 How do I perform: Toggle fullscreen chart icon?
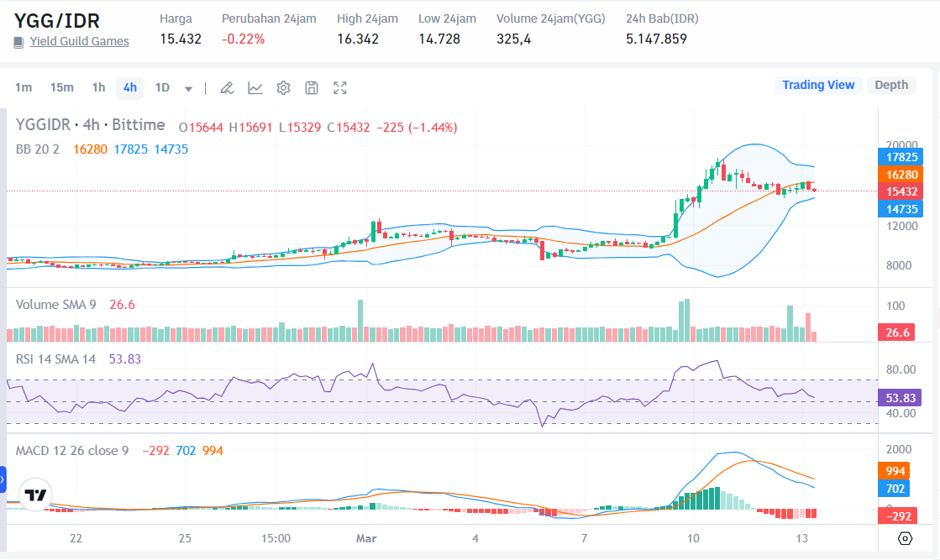point(340,88)
